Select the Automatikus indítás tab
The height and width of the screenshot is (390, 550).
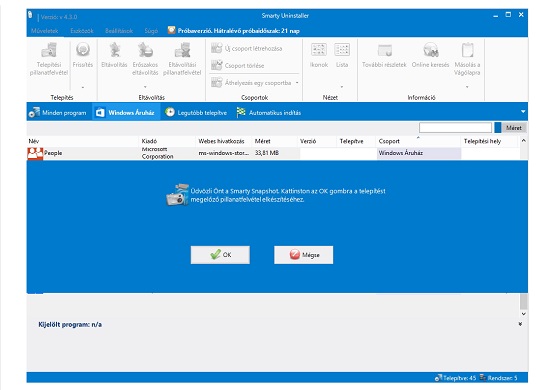(x=269, y=113)
